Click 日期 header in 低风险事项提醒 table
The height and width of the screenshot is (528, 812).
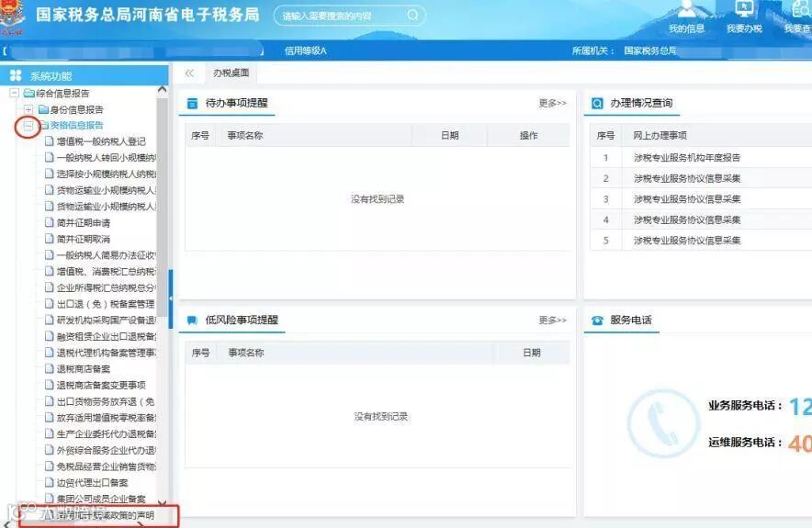(531, 353)
